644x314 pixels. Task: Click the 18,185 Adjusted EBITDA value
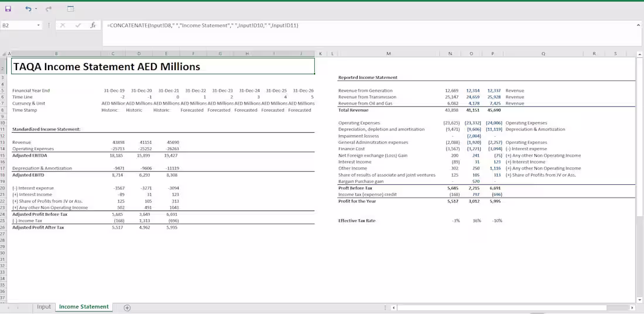118,156
